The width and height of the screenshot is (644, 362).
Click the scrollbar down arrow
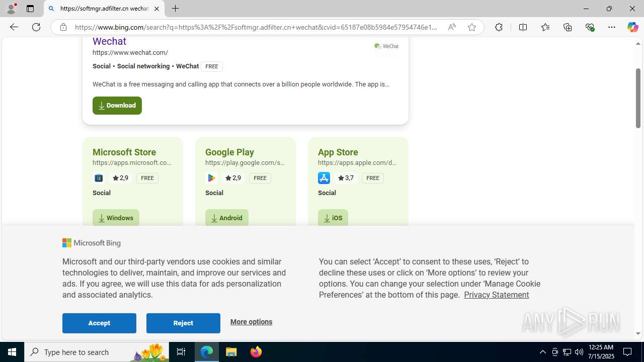point(638,333)
